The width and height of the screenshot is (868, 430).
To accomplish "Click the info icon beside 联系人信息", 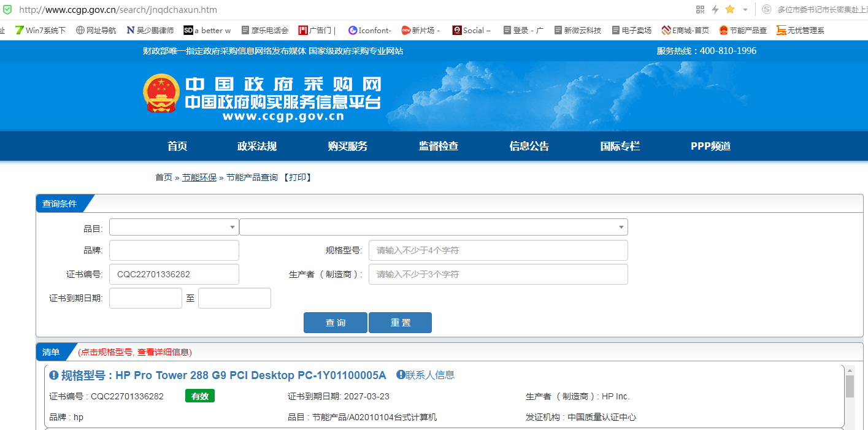I will pos(401,375).
